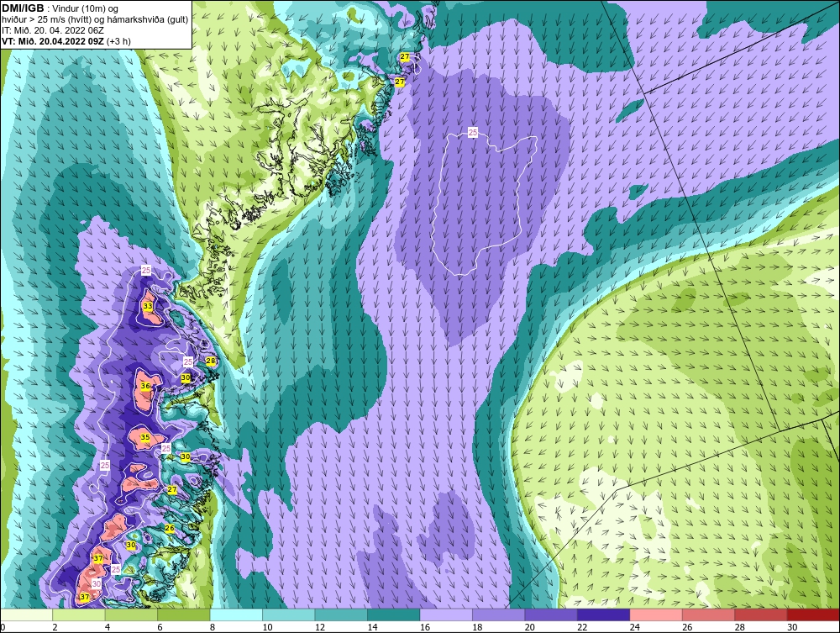Click the yellow '26' max gust label

tap(170, 528)
